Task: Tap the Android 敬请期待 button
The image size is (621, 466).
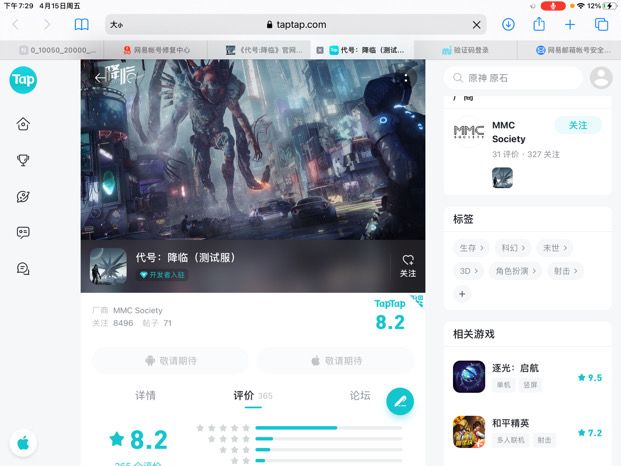Action: point(171,361)
